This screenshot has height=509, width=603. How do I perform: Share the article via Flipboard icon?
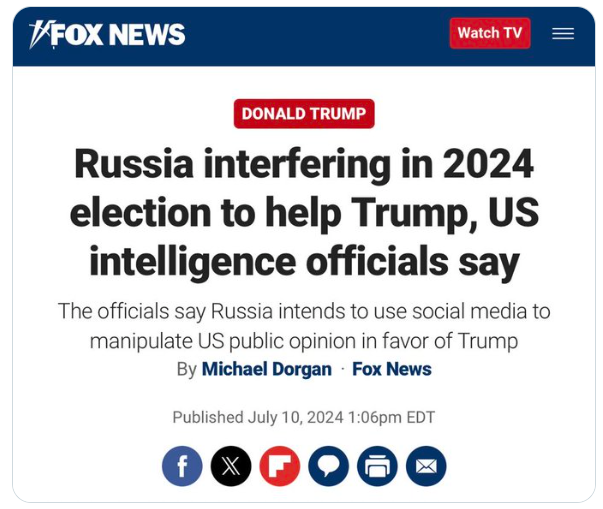(280, 466)
